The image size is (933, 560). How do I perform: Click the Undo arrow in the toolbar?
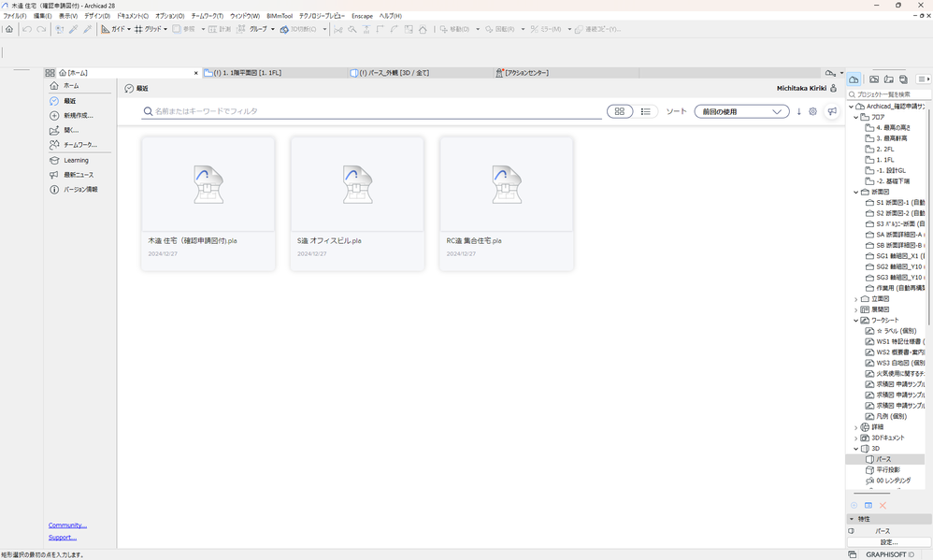coord(27,29)
